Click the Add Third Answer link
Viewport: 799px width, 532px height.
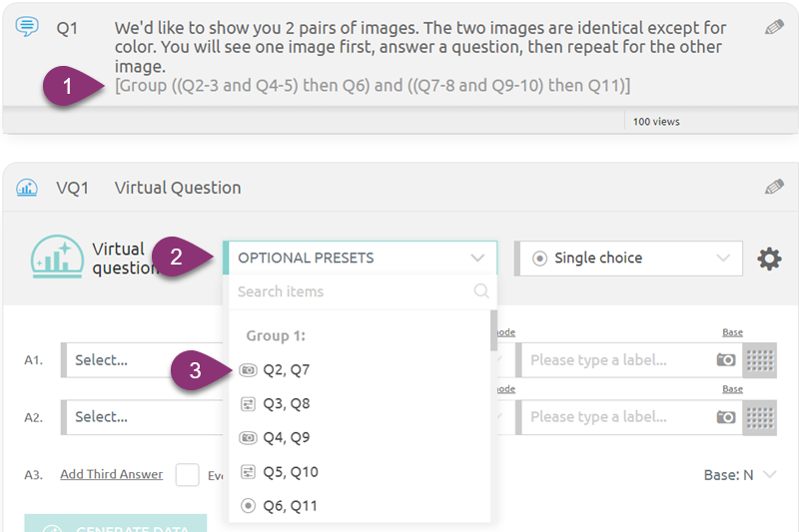point(112,474)
